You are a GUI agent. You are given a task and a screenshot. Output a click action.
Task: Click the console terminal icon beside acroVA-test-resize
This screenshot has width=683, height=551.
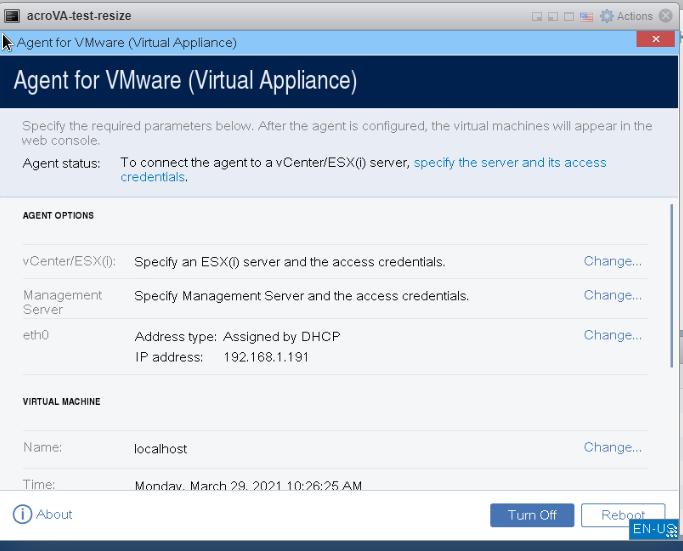pos(12,16)
